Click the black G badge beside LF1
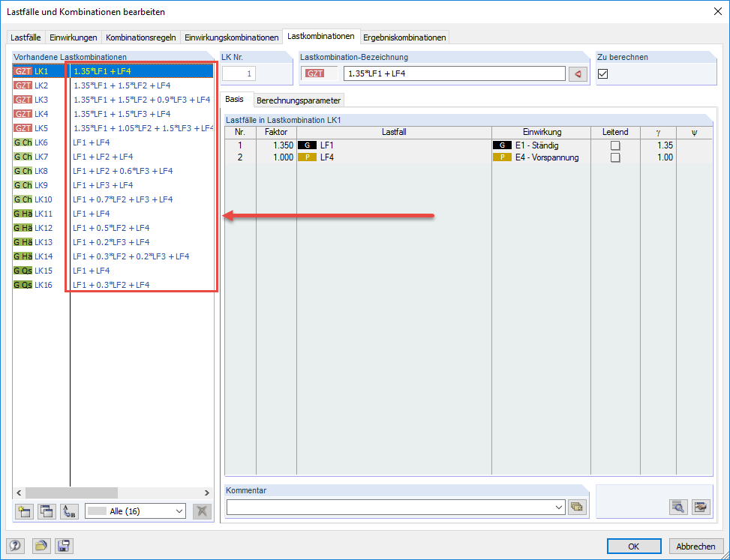The width and height of the screenshot is (730, 560). click(x=308, y=145)
